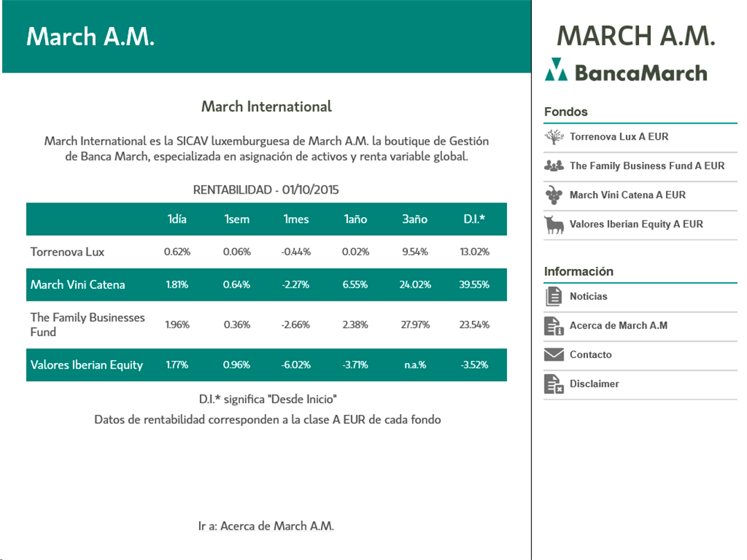Click the tree icon beside Torrenova Lux A EUR
The width and height of the screenshot is (747, 560).
(x=554, y=137)
